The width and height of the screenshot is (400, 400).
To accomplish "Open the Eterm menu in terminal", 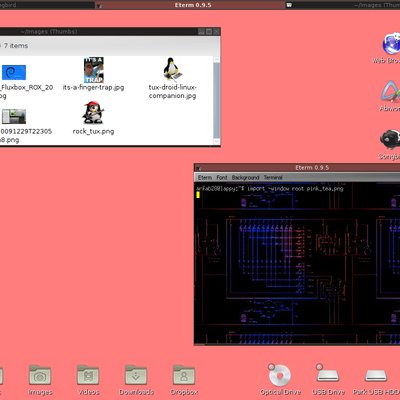I will 205,178.
